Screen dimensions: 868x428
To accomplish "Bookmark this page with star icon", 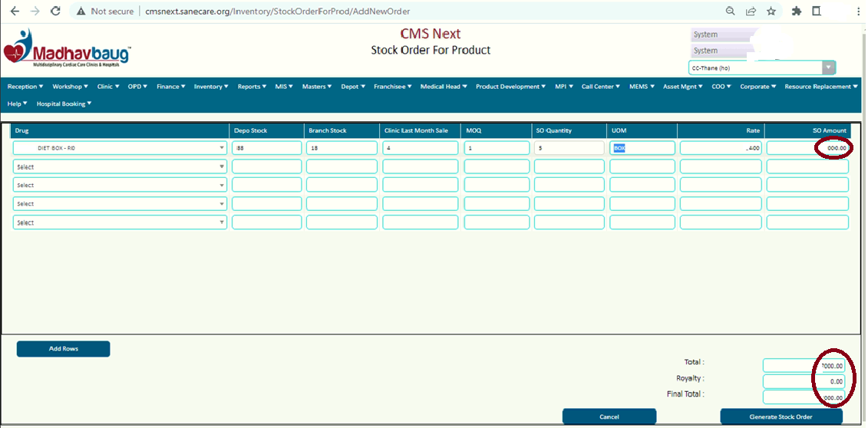I will (x=771, y=12).
